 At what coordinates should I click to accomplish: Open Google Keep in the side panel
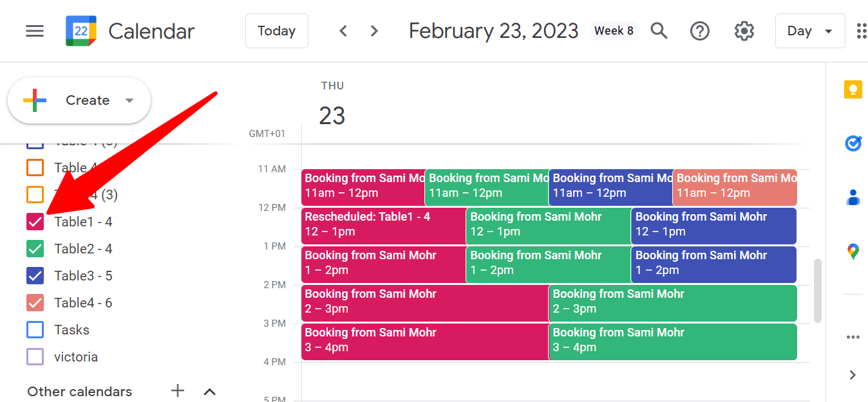(853, 89)
